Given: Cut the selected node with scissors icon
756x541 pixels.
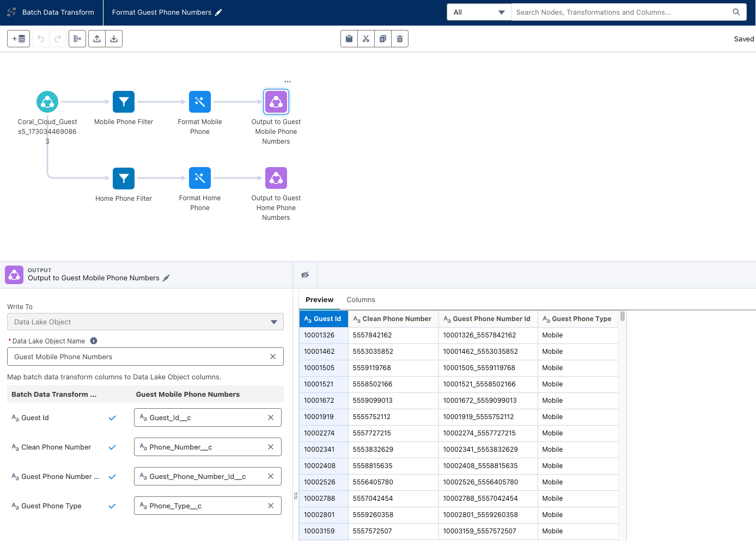Looking at the screenshot, I should tap(366, 39).
